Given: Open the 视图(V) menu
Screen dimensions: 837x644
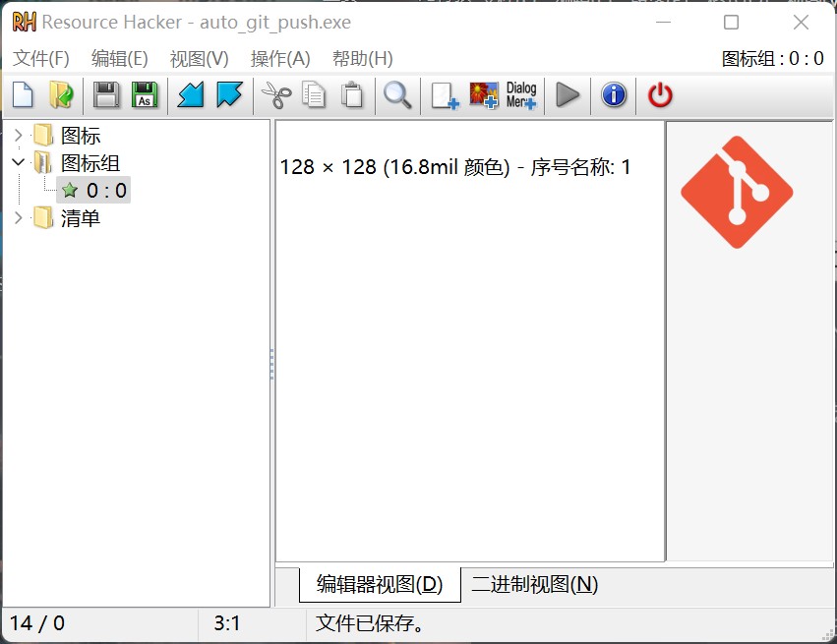Looking at the screenshot, I should [x=199, y=58].
